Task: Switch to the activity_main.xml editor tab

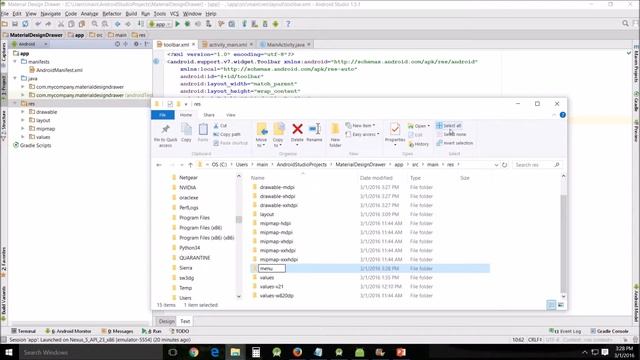Action: tap(228, 44)
